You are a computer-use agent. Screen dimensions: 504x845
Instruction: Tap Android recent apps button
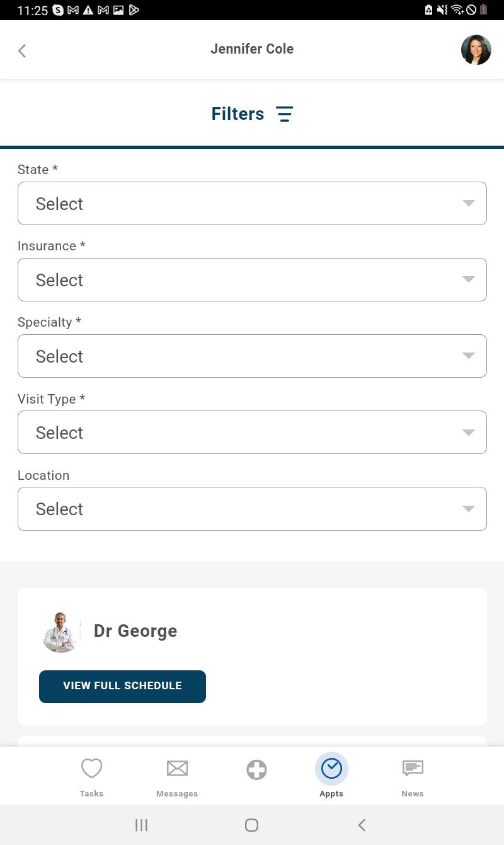pyautogui.click(x=142, y=825)
